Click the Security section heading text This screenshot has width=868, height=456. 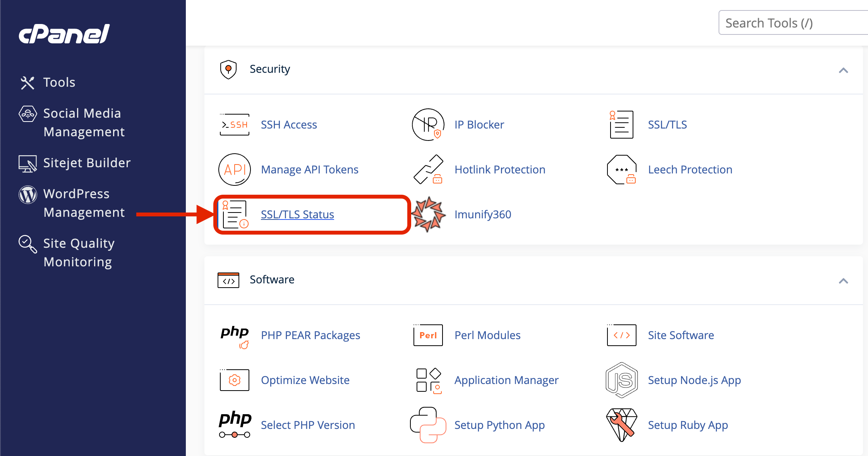click(x=270, y=69)
